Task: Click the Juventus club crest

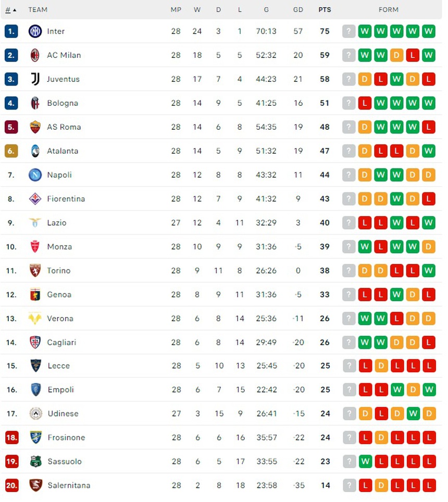Action: [35, 79]
